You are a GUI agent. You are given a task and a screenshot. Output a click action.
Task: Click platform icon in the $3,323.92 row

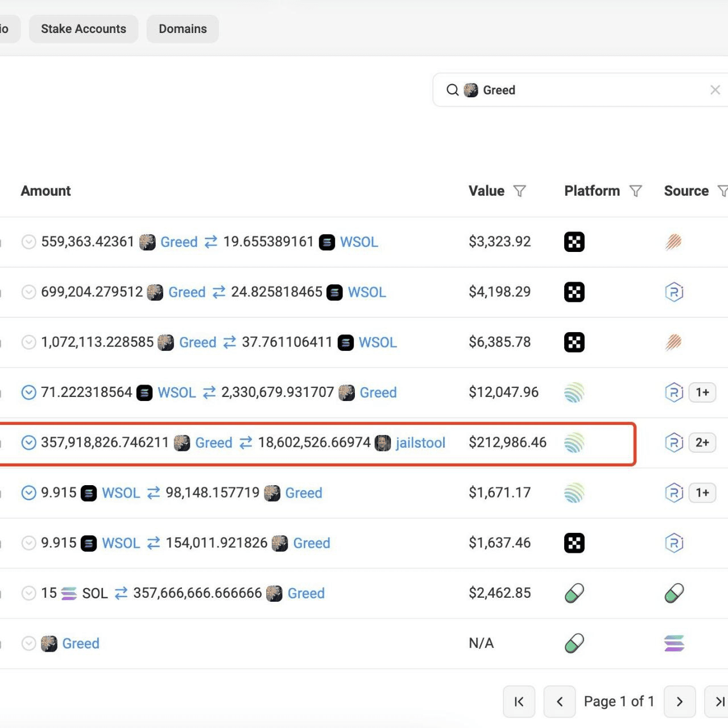coord(574,242)
